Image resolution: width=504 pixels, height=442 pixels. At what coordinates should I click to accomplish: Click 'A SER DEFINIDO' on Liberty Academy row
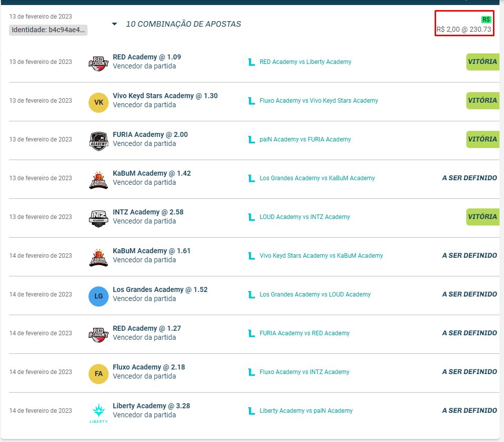click(469, 410)
